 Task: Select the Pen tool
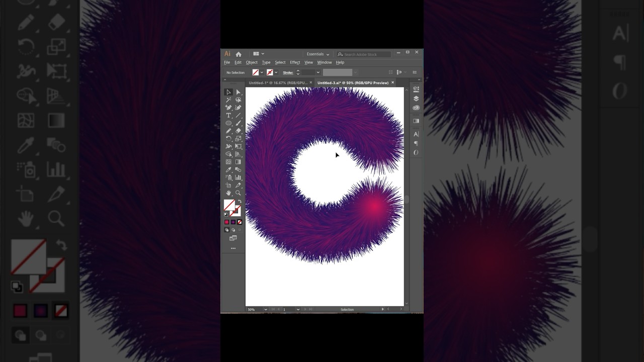[228, 108]
